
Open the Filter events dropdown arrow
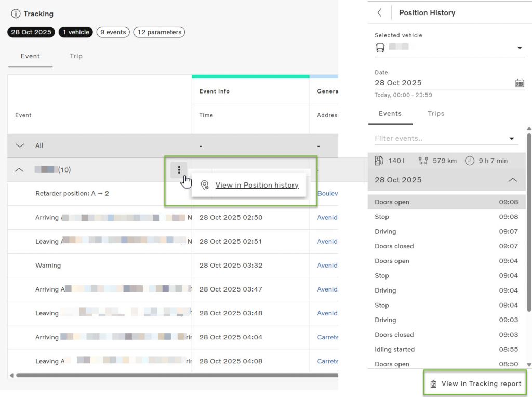click(x=512, y=139)
